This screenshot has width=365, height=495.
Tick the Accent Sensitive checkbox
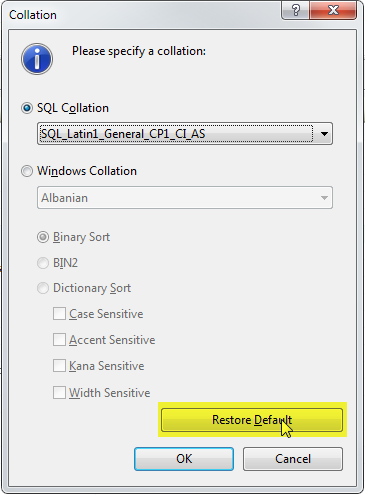(59, 340)
